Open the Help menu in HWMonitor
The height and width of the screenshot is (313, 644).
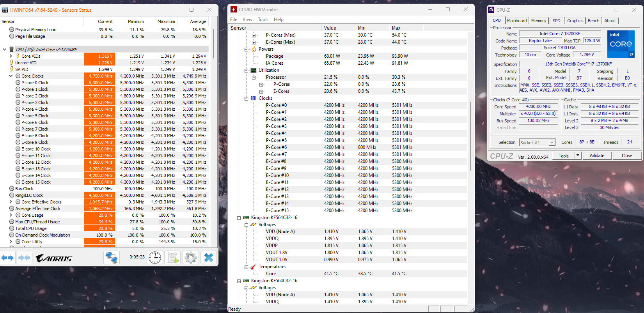(279, 19)
